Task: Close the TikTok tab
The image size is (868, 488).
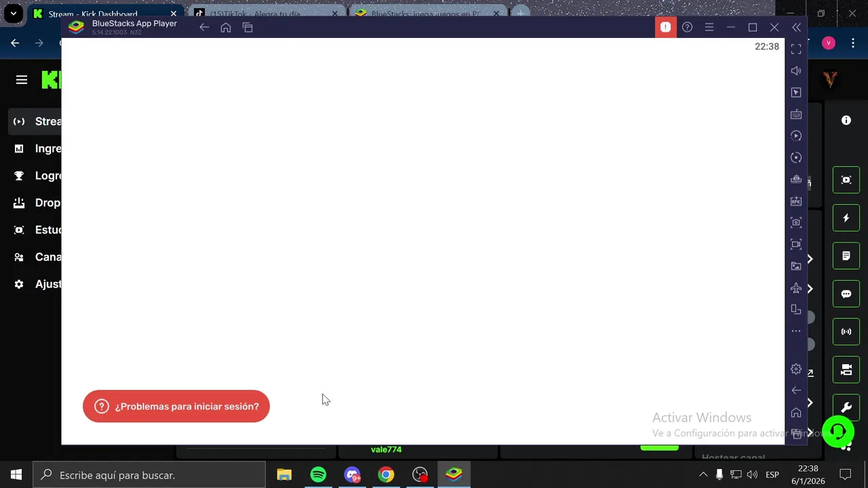Action: (x=335, y=14)
